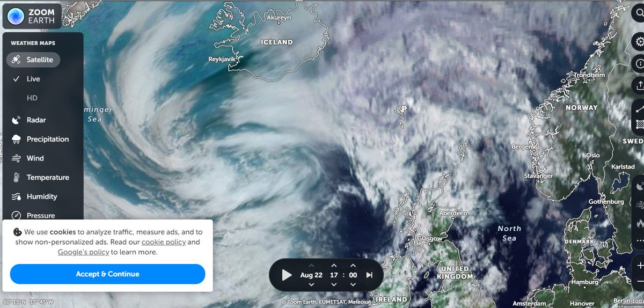Click the minutes value 00
The image size is (644, 308).
tap(353, 275)
